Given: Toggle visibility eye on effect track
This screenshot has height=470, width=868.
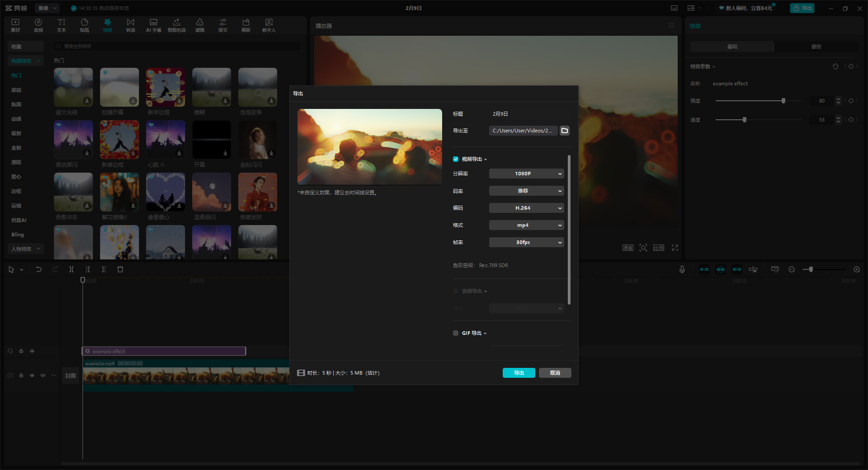Looking at the screenshot, I should 32,351.
